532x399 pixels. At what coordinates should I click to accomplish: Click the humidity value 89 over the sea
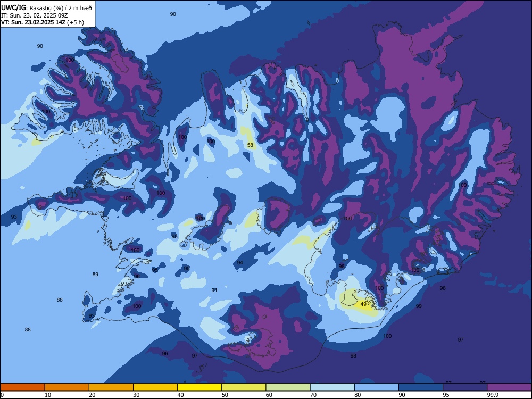(95, 274)
